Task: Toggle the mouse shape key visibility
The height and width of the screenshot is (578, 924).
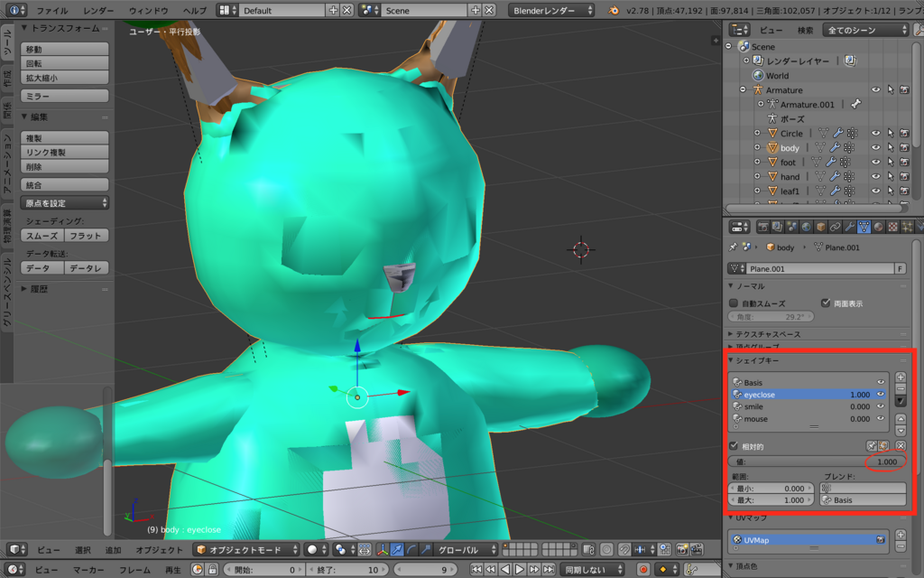Action: [x=881, y=419]
